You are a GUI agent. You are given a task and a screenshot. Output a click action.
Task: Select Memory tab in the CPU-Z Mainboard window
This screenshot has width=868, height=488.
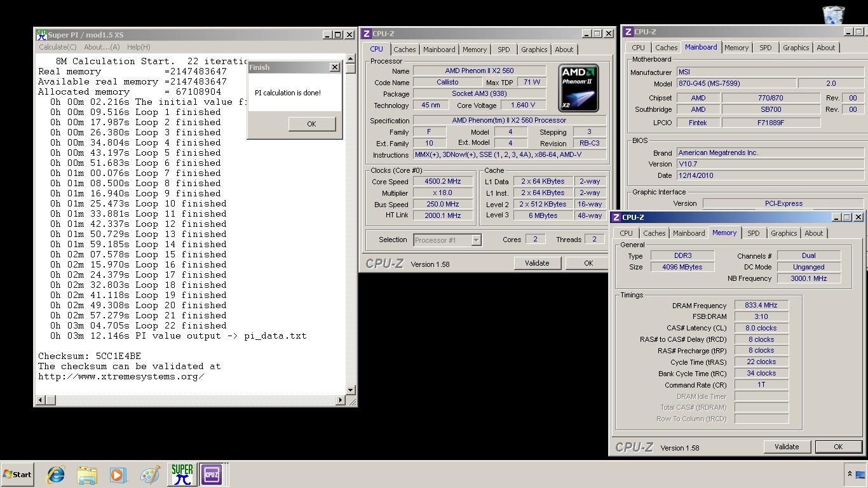coord(736,48)
